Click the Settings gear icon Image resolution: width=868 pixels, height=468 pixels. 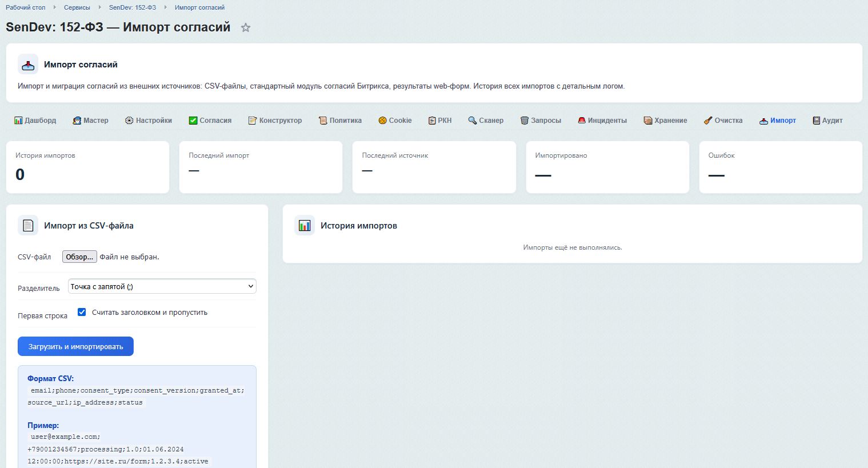129,121
